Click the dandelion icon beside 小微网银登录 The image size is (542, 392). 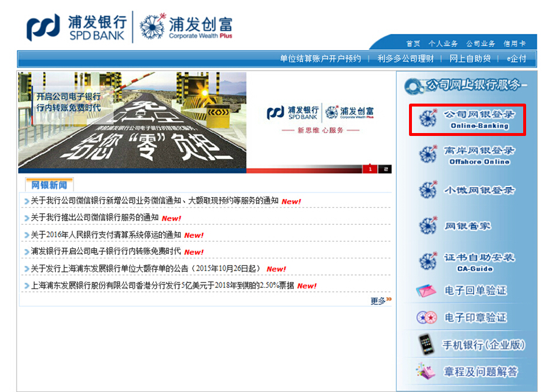point(427,191)
